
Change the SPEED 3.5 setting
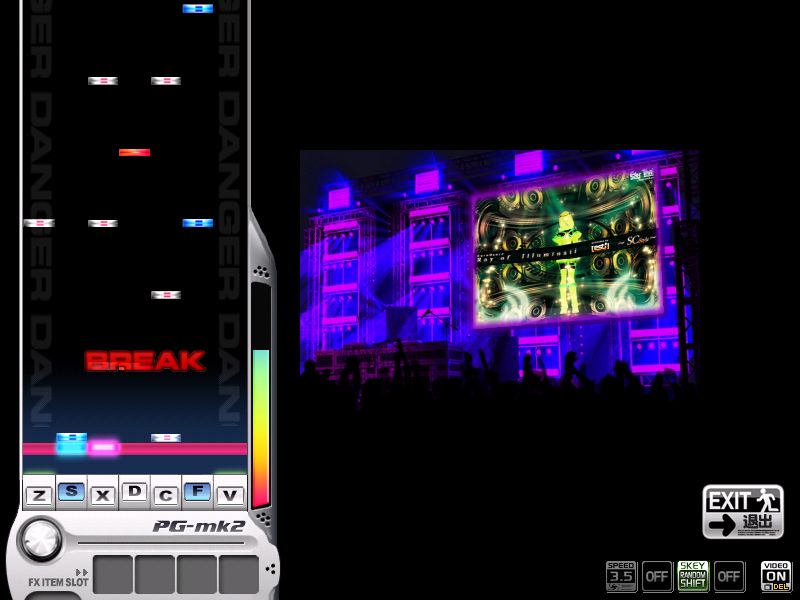click(x=621, y=577)
